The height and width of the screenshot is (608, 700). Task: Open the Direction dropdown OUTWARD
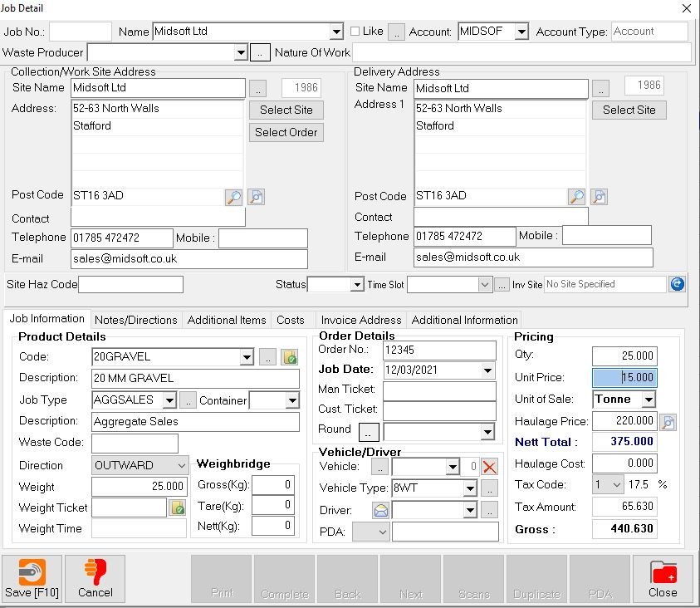(x=181, y=466)
